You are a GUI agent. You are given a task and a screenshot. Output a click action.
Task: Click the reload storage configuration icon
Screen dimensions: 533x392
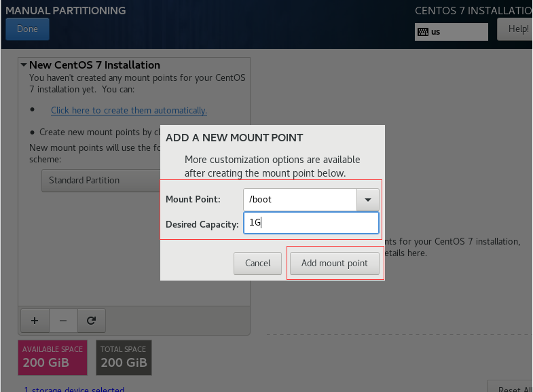point(92,320)
